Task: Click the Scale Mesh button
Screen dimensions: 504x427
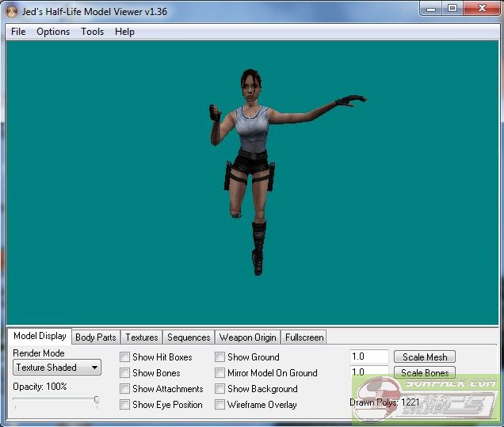Action: (425, 357)
